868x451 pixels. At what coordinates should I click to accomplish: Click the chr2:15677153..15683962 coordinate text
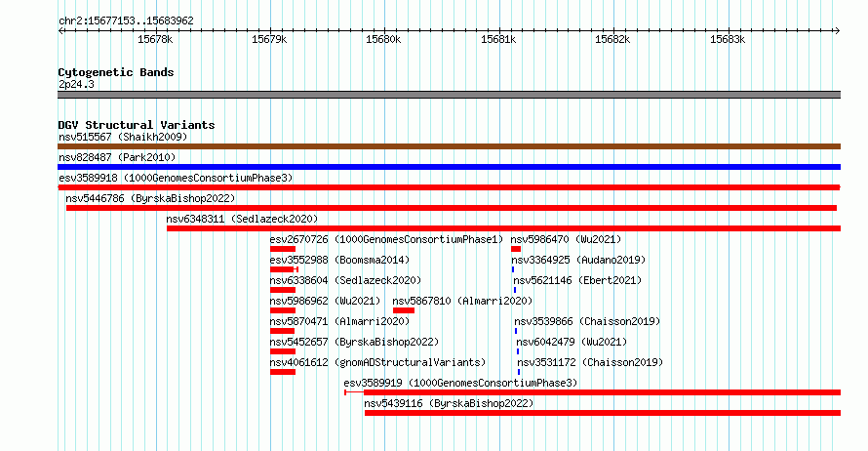(x=126, y=20)
